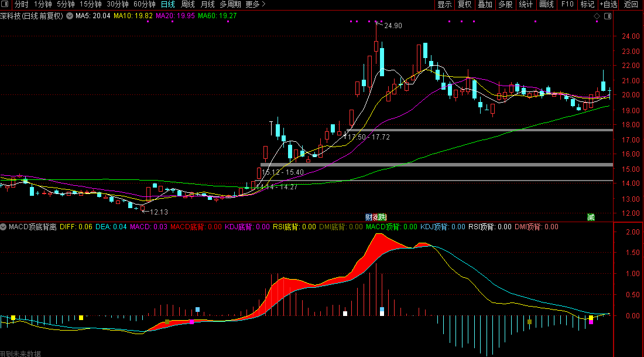
Task: Click the MACD顶背: 0.00 label
Action: pos(392,227)
